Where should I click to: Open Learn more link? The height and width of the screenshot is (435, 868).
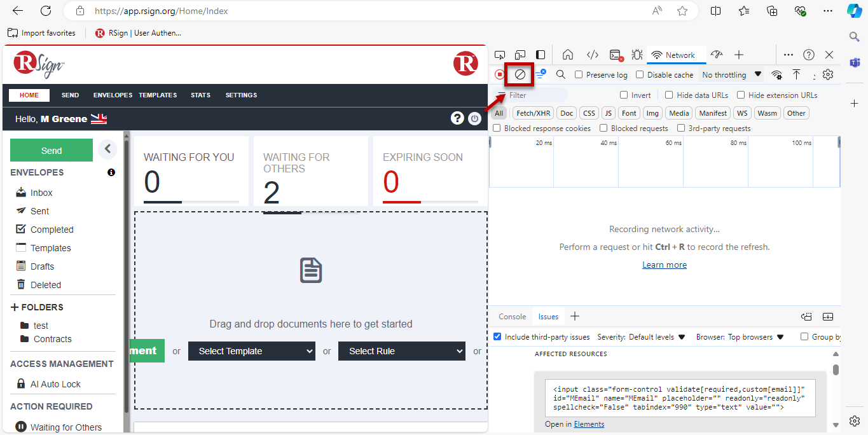pos(665,265)
